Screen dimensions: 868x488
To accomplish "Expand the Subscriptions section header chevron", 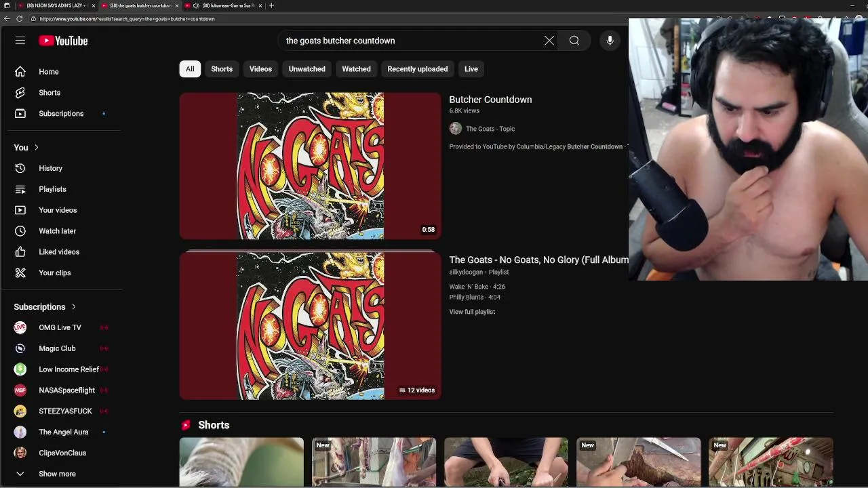I will [x=73, y=307].
